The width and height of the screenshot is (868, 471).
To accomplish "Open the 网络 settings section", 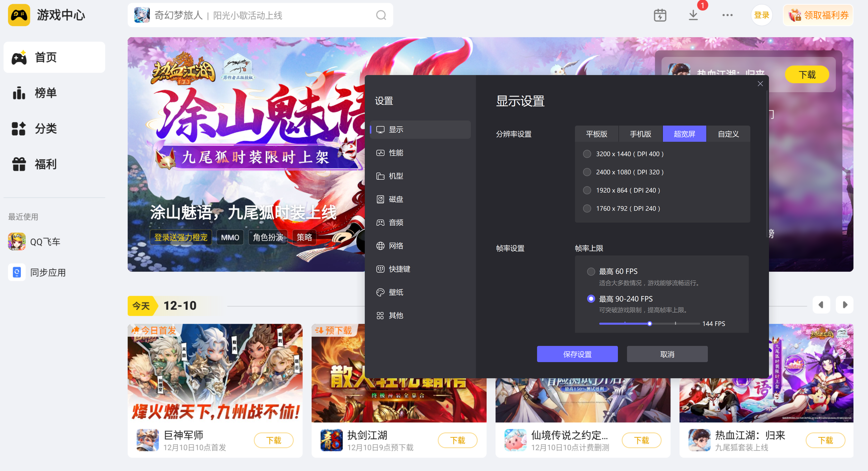I will 396,245.
